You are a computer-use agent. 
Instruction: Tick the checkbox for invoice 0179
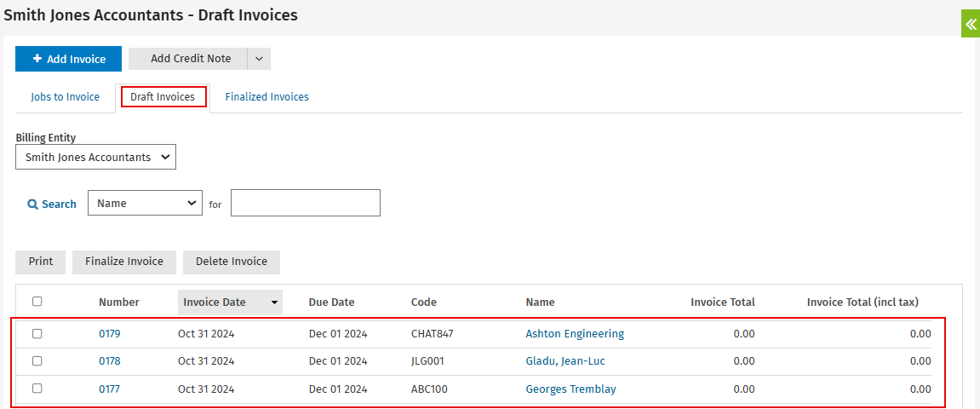pos(37,334)
